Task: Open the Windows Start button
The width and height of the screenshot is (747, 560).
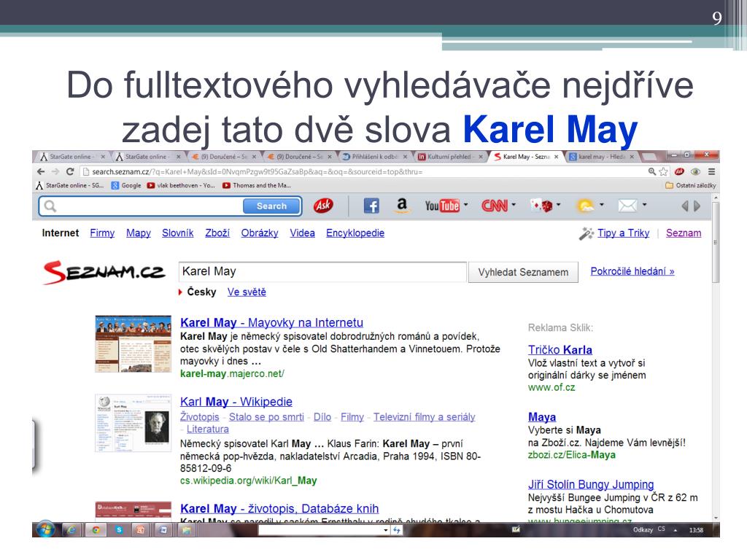Action: tap(46, 529)
